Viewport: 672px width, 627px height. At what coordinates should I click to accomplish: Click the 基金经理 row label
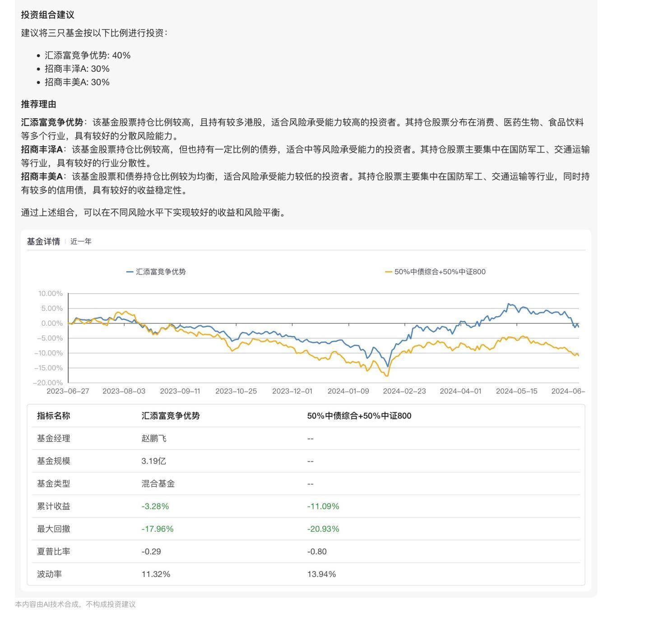point(54,438)
